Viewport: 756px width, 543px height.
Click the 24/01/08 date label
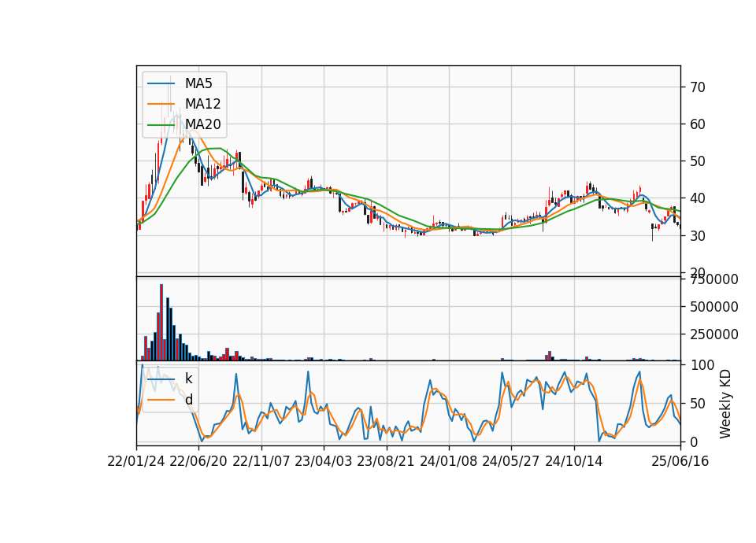pyautogui.click(x=448, y=461)
